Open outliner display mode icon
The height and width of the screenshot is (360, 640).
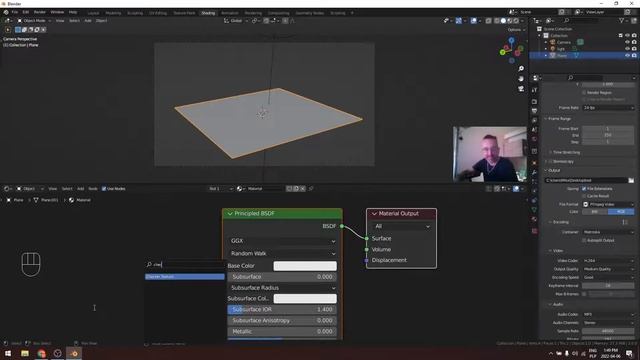(549, 20)
